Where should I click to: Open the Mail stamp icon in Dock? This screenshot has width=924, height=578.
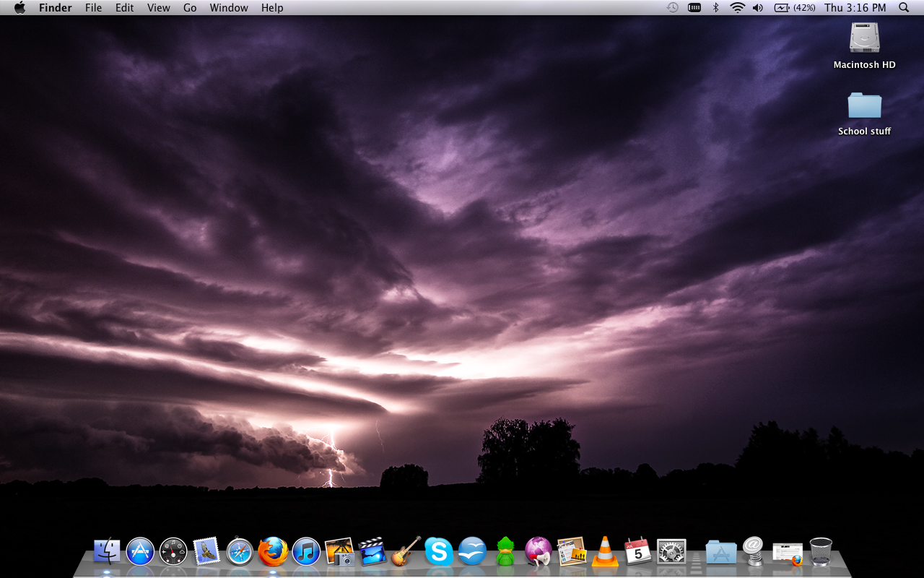click(206, 551)
